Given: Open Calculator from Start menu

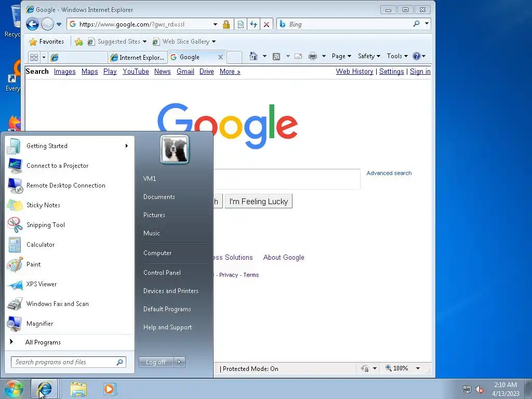Looking at the screenshot, I should click(x=70, y=245).
